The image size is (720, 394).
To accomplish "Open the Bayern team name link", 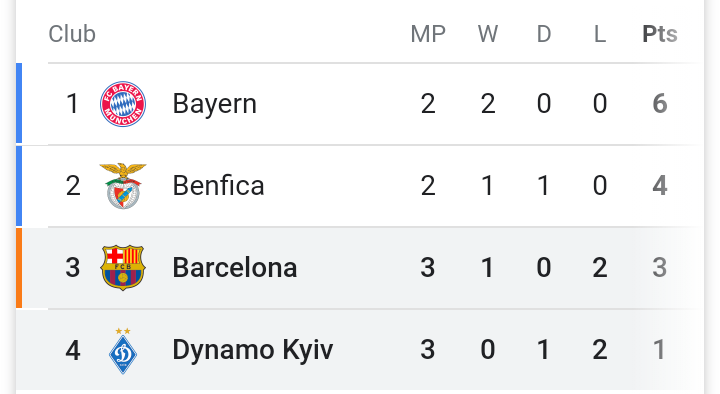I will point(214,104).
